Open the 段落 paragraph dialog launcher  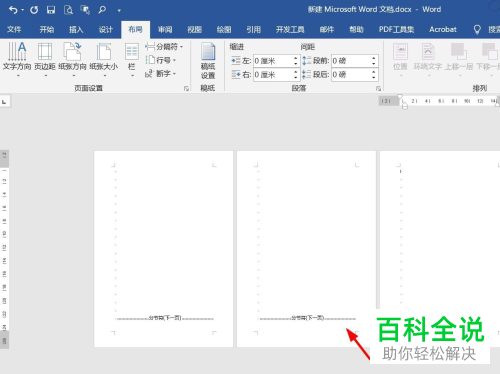378,88
